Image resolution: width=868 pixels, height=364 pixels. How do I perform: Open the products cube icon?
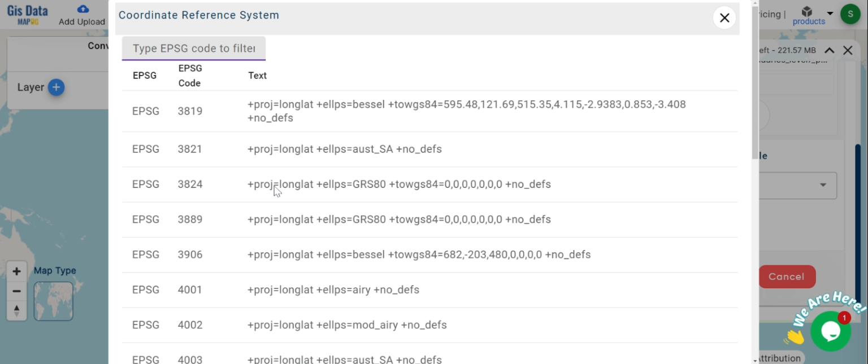click(807, 12)
